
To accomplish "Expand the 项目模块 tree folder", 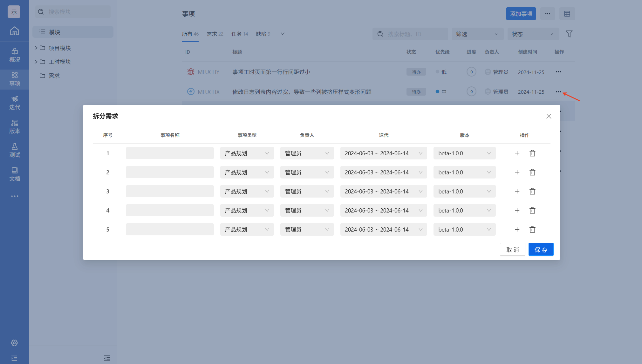I will pos(36,48).
